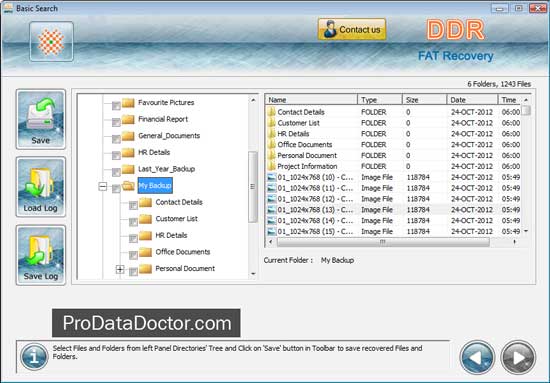The image size is (550, 383).
Task: Open Office Documents row in file list
Action: tap(394, 145)
